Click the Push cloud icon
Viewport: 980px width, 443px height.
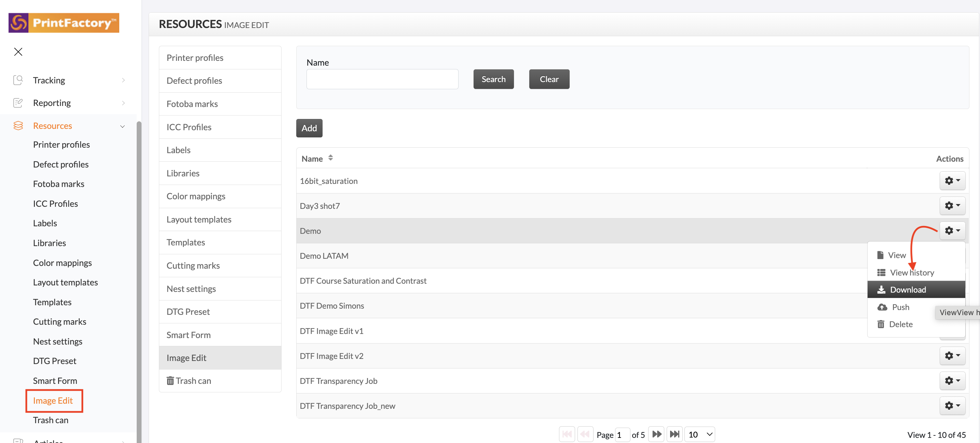click(882, 307)
